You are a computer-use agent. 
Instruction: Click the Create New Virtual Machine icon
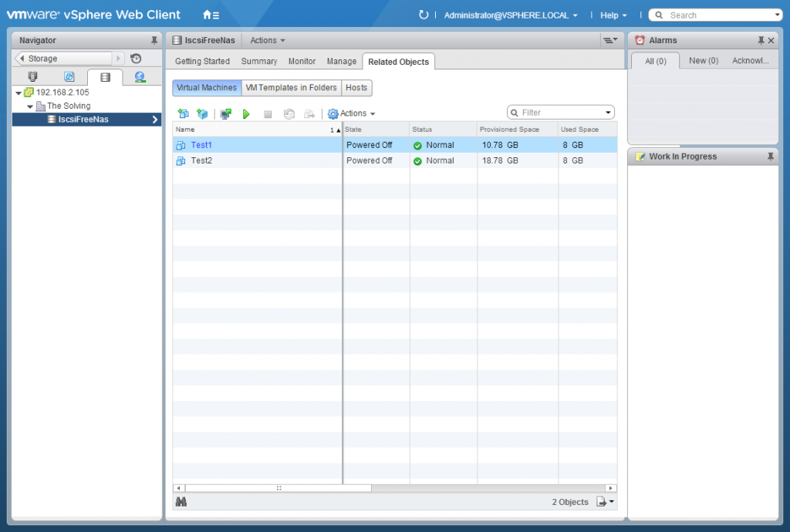[184, 113]
